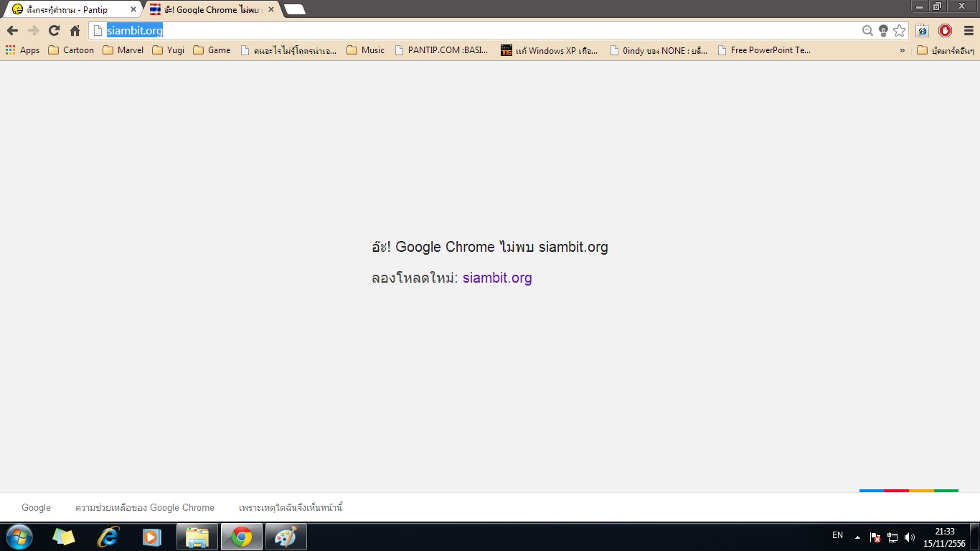The width and height of the screenshot is (980, 551).
Task: Open Windows Explorer from the taskbar
Action: (x=197, y=537)
